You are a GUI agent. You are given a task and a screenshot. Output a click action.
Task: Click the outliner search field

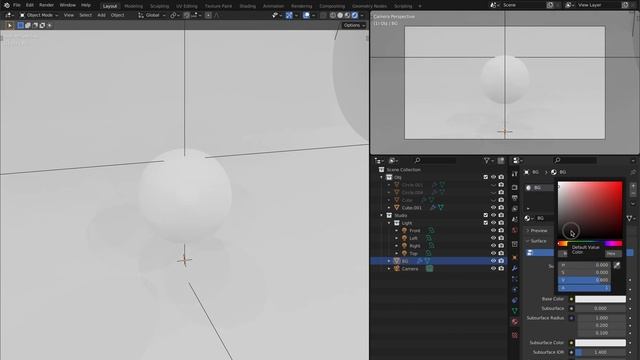(435, 161)
